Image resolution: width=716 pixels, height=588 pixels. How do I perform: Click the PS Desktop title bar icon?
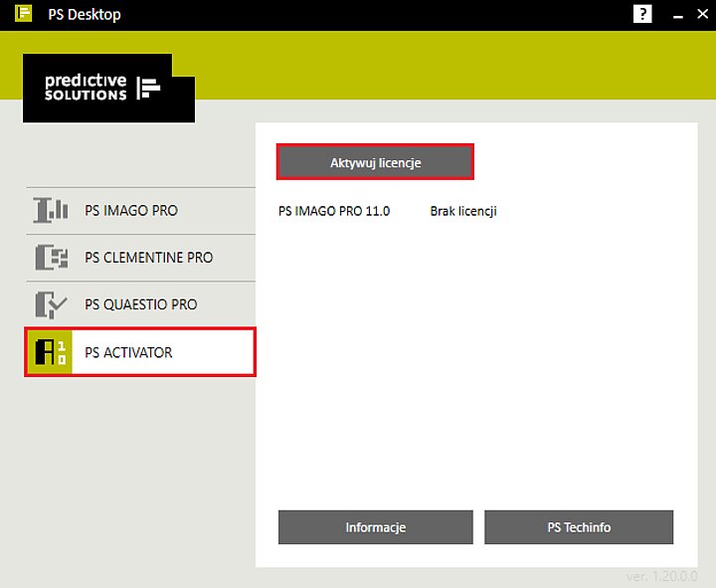tap(23, 14)
